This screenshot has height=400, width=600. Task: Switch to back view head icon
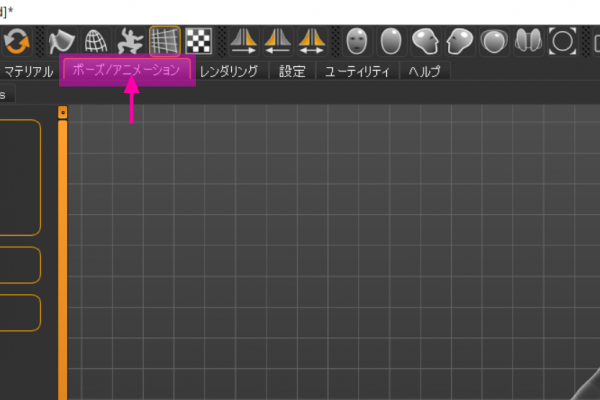click(391, 41)
